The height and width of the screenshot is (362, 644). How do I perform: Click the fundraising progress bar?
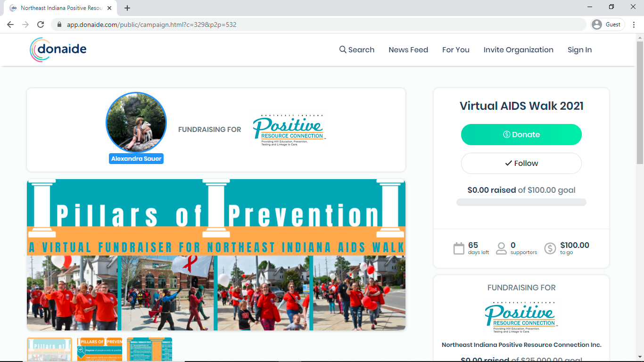click(521, 202)
